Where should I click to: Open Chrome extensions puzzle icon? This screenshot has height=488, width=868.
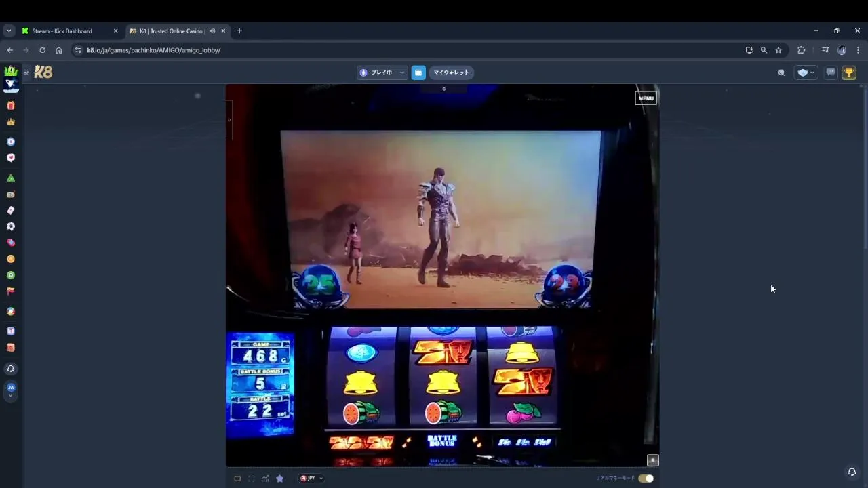(x=801, y=50)
